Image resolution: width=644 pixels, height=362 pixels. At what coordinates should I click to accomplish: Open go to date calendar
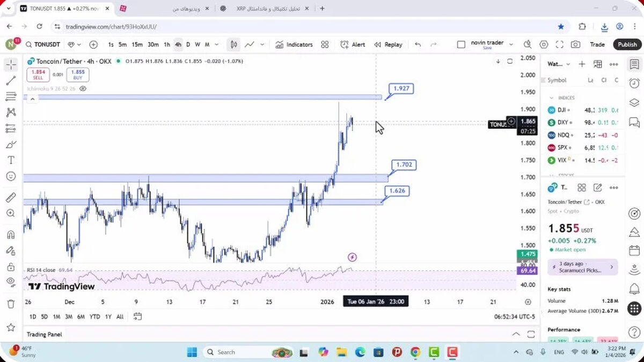click(x=137, y=316)
